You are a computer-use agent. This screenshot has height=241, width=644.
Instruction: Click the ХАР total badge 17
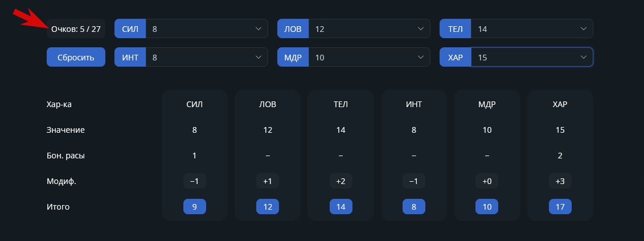tap(560, 207)
